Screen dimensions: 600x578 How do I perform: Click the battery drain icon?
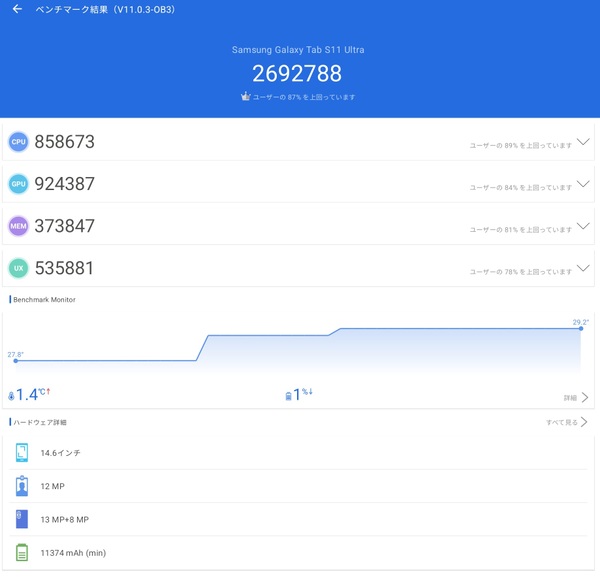click(x=289, y=396)
